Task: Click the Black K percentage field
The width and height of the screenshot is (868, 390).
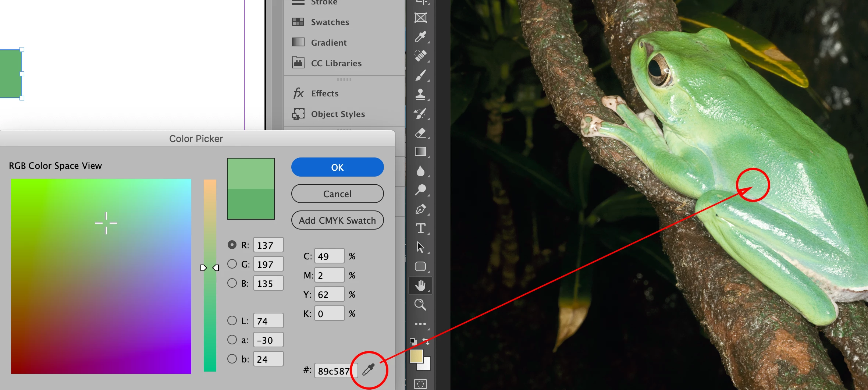Action: (x=330, y=313)
